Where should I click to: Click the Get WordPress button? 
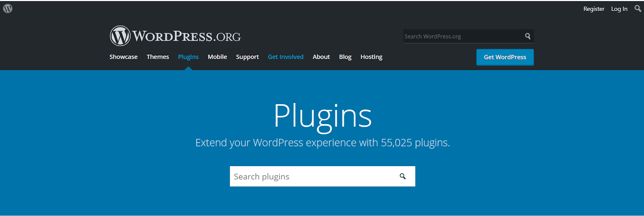coord(505,57)
